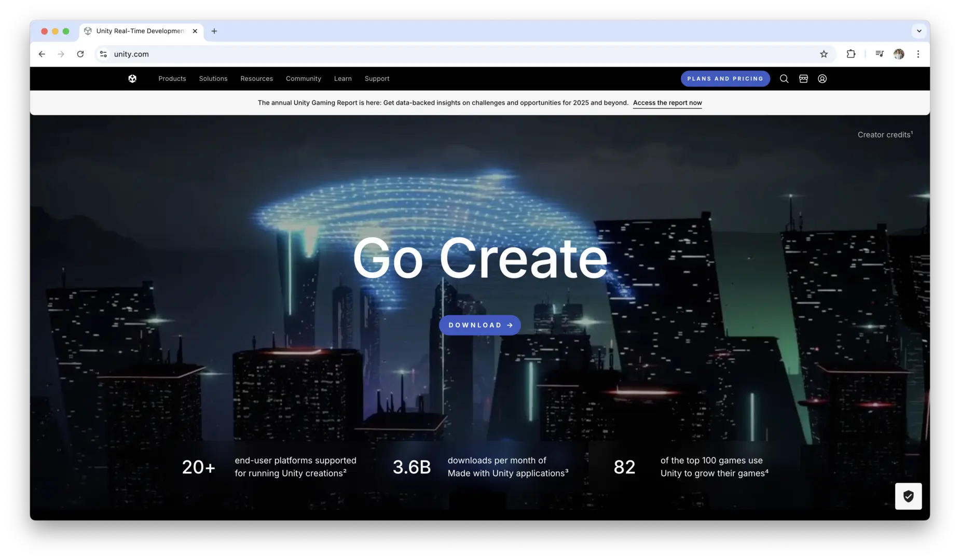Open the Unity Asset Store icon
The width and height of the screenshot is (960, 560).
tap(803, 79)
